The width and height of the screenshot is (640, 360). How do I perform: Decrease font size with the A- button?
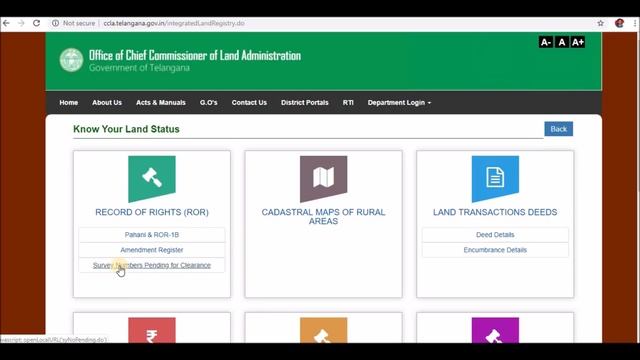tap(546, 42)
